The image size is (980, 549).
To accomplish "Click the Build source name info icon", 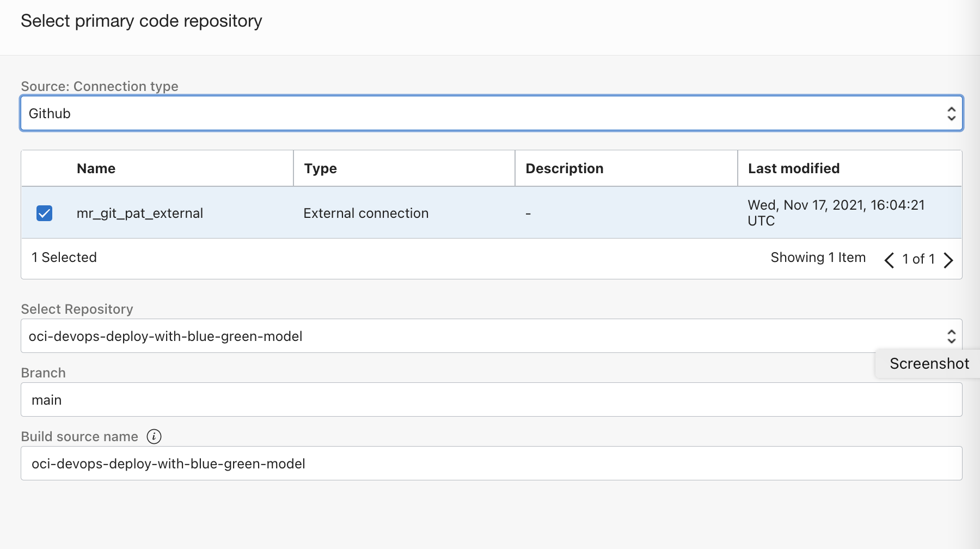I will click(154, 436).
